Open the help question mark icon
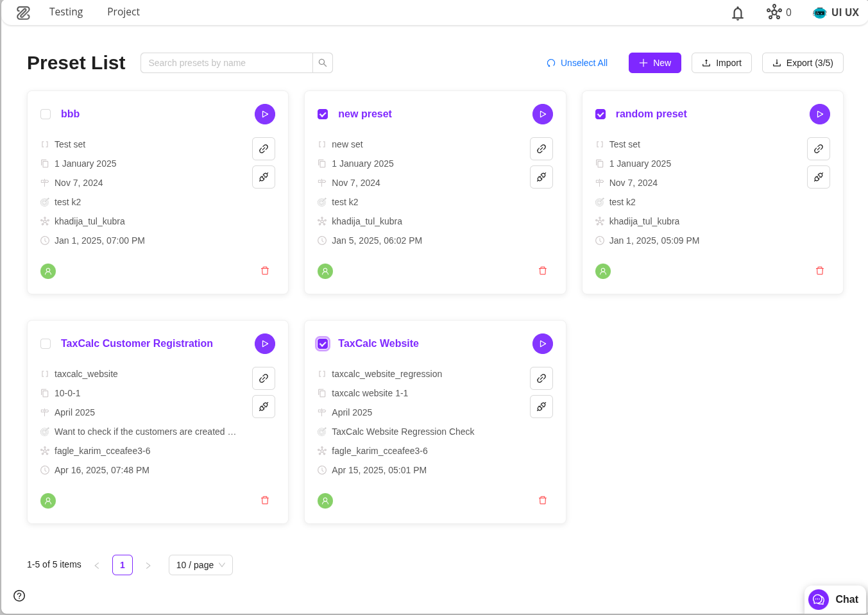Viewport: 868px width, 615px height. coord(19,596)
